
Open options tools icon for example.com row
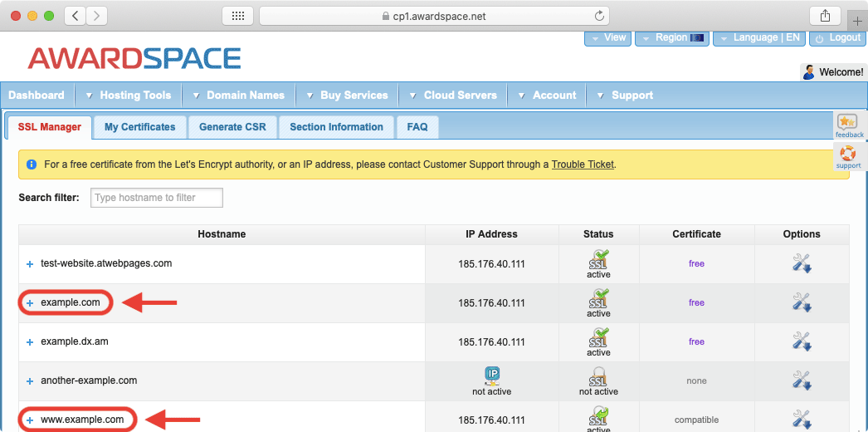click(x=802, y=302)
